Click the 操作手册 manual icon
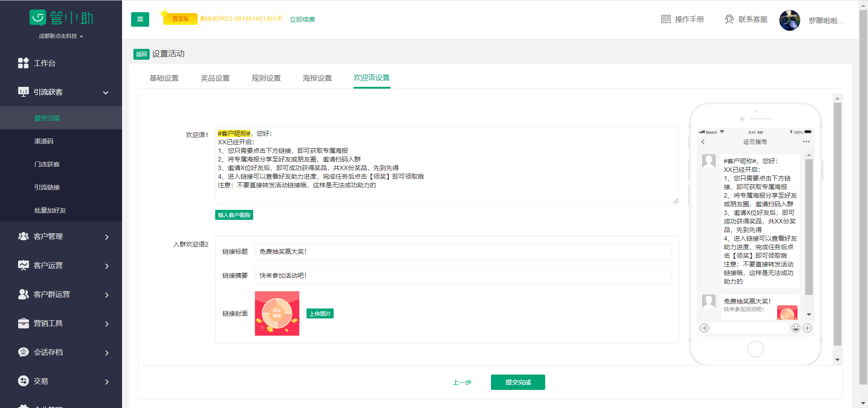The image size is (868, 408). click(x=665, y=19)
